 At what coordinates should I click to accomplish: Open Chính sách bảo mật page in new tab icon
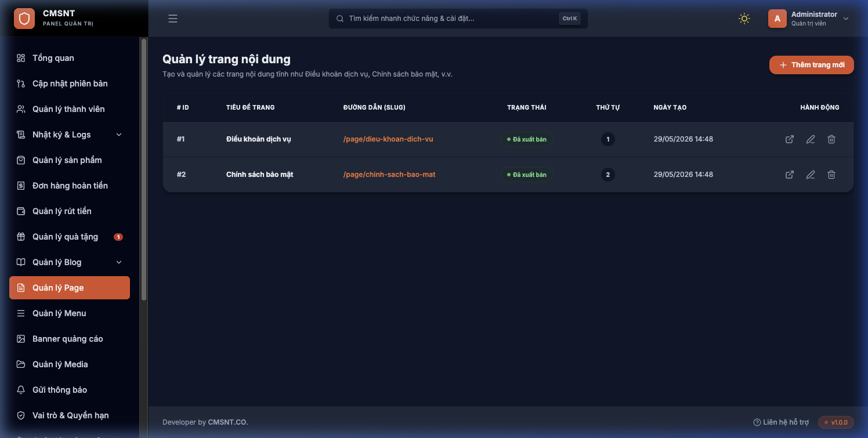790,175
